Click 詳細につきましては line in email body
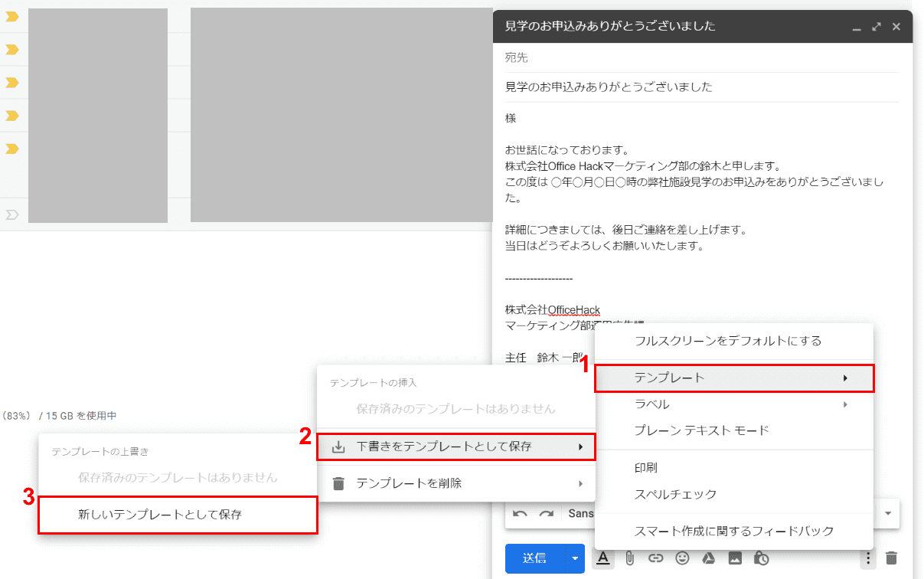924x579 pixels. (x=625, y=230)
